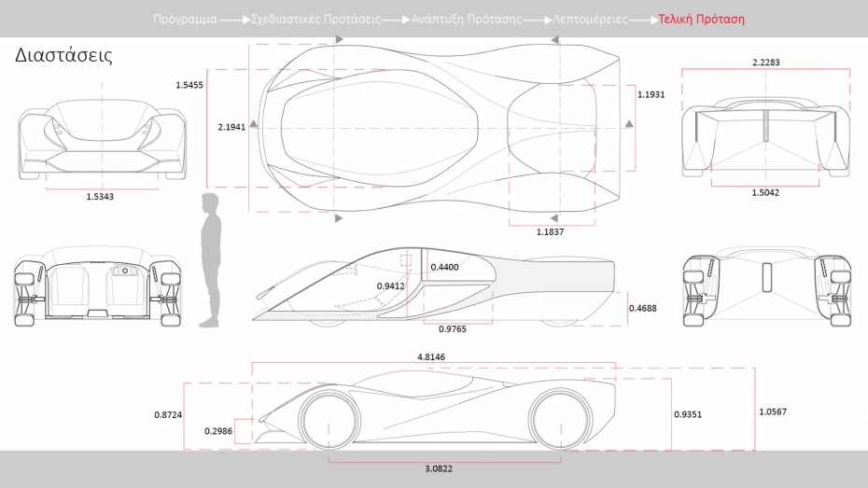The height and width of the screenshot is (488, 868).
Task: Select the cabin width value 1.5455
Action: tap(189, 85)
